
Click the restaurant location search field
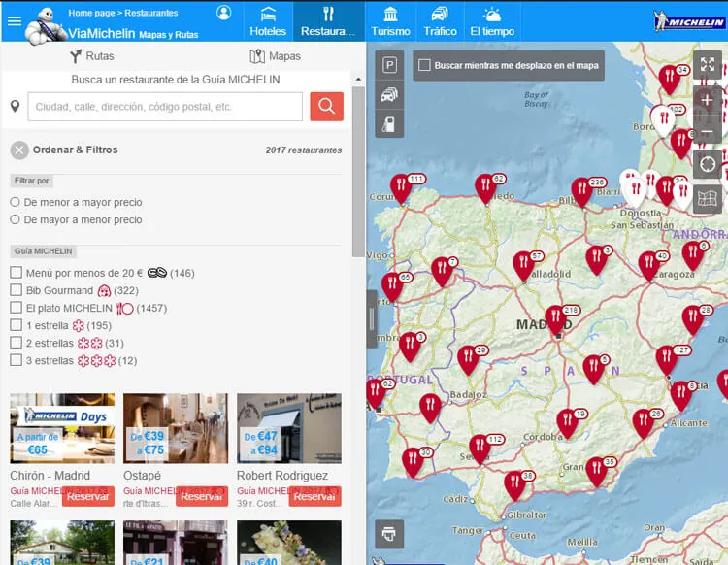(165, 107)
